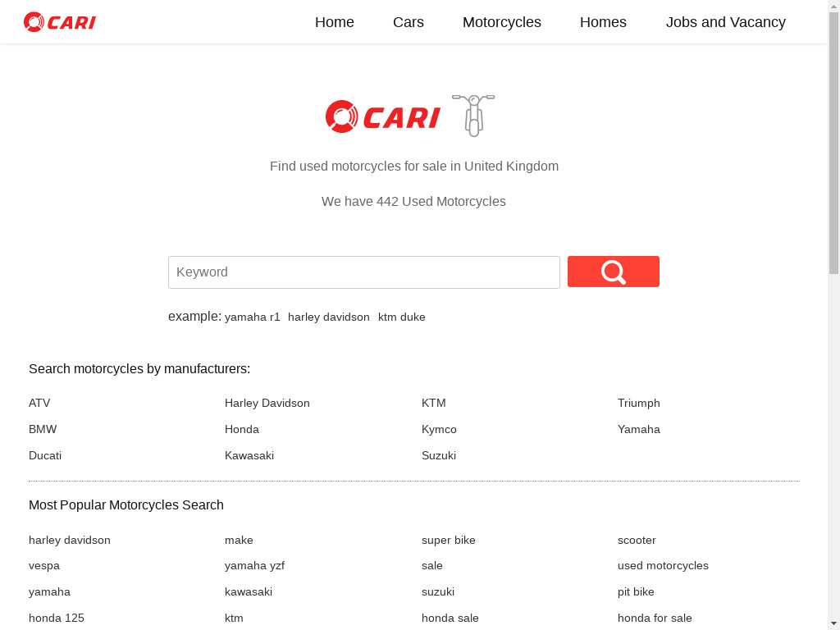
Task: Open the Cars menu item
Action: click(408, 22)
